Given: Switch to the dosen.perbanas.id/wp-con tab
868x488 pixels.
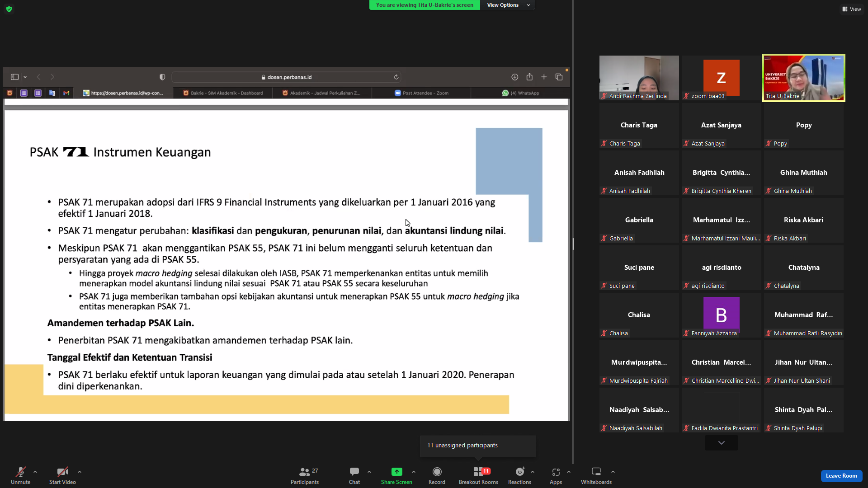Looking at the screenshot, I should point(123,93).
